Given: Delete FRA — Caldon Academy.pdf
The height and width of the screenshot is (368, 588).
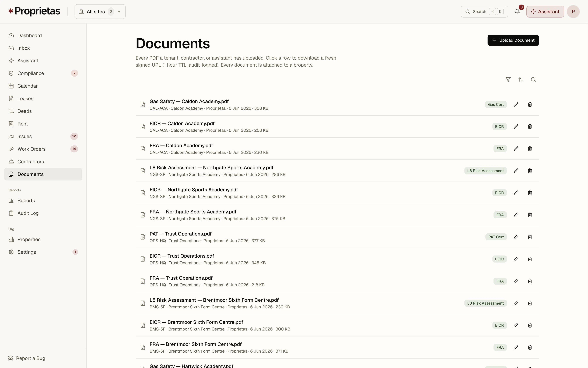Looking at the screenshot, I should click(530, 149).
